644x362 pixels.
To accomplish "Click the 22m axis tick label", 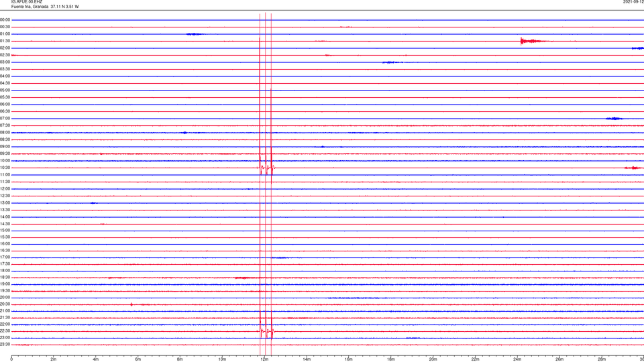I will (475, 359).
